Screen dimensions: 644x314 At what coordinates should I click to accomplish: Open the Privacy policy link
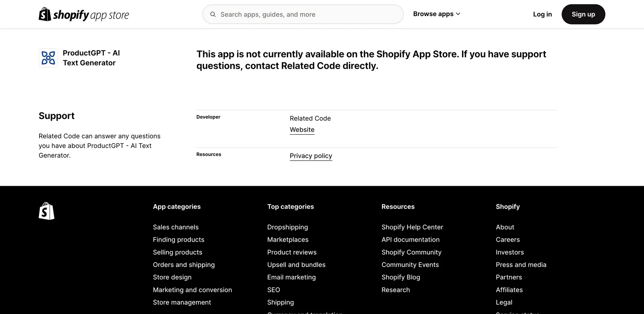tap(311, 156)
